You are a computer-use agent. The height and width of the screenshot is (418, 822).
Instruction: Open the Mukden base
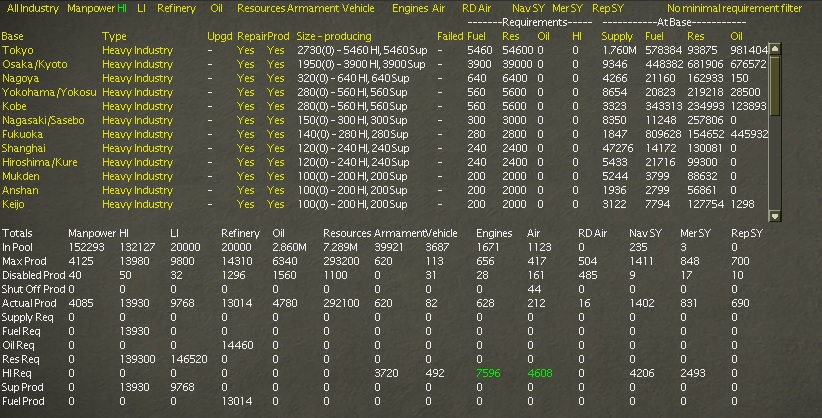pos(20,176)
